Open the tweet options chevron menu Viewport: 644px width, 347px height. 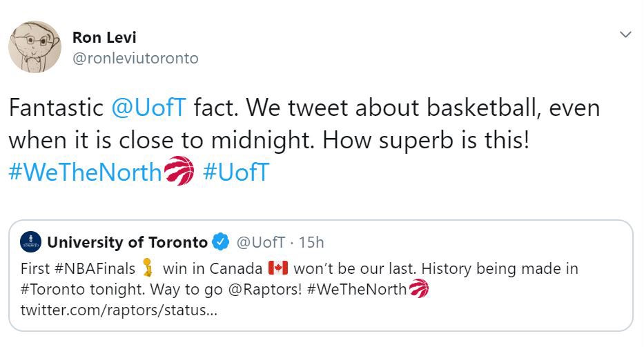click(x=625, y=34)
